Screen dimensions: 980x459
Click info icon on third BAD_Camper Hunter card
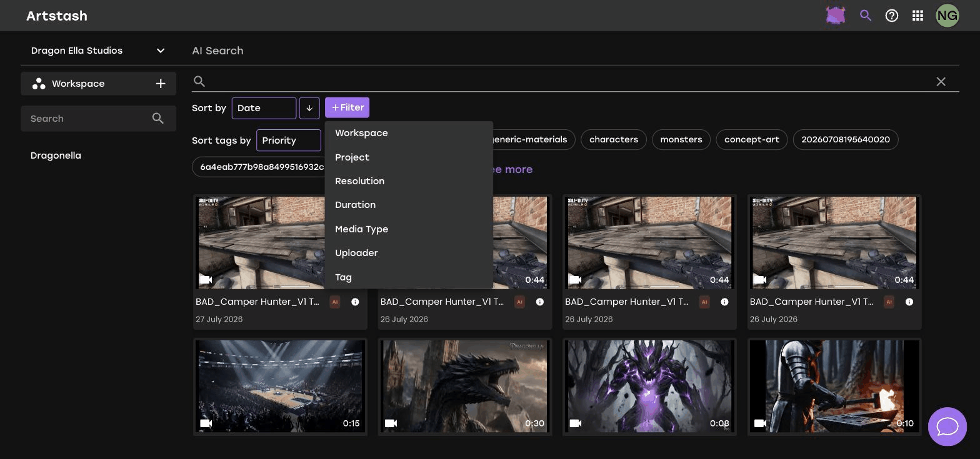[x=724, y=302]
